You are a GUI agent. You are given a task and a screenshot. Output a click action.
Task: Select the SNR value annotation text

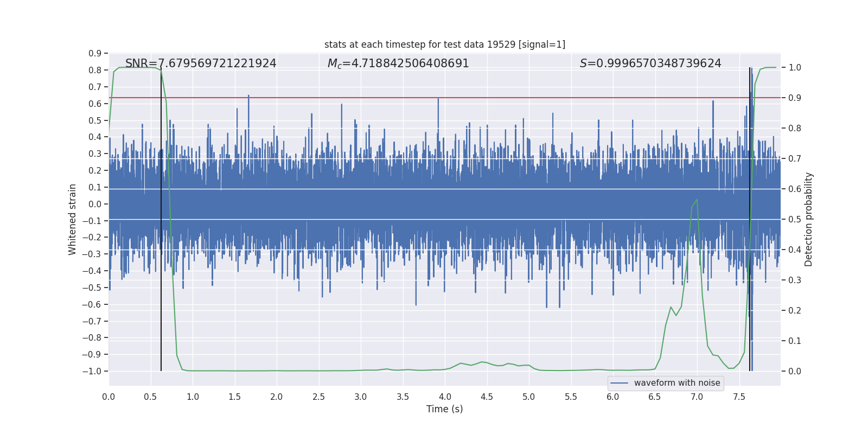coord(201,63)
